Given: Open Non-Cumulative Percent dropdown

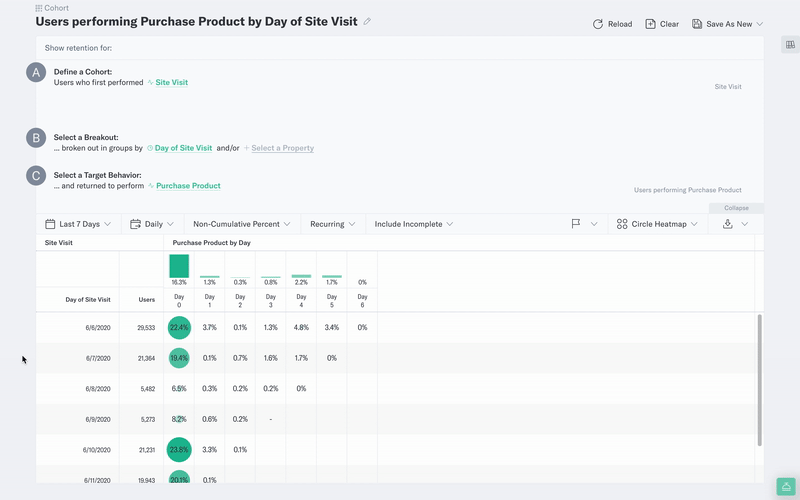Looking at the screenshot, I should point(241,224).
